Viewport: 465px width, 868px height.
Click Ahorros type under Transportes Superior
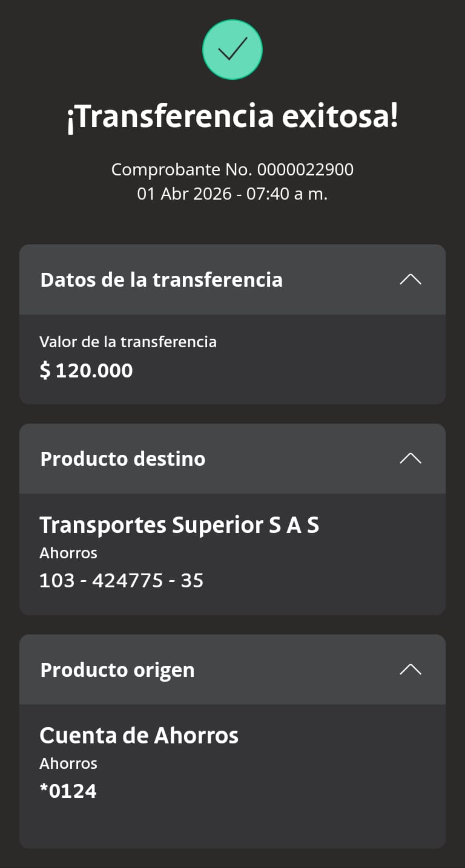[x=68, y=553]
